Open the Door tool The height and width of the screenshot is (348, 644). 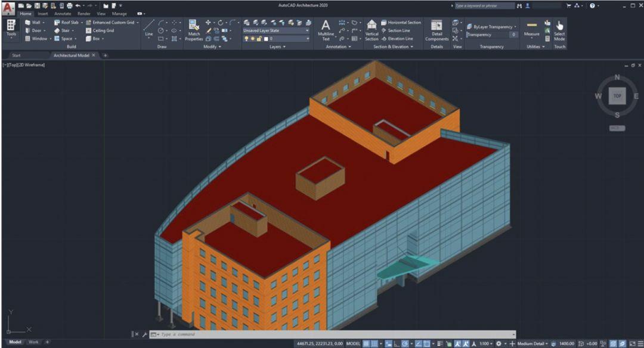pos(36,30)
